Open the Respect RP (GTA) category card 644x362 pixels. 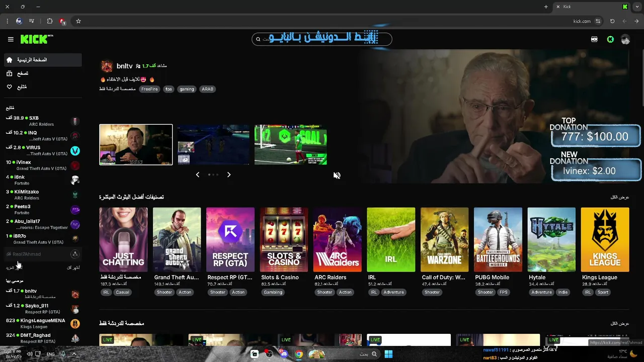point(230,240)
